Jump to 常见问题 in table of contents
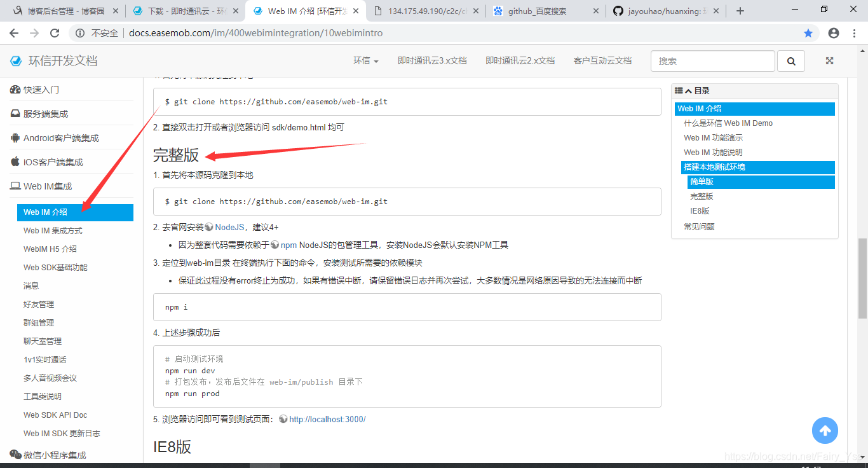 (x=699, y=226)
